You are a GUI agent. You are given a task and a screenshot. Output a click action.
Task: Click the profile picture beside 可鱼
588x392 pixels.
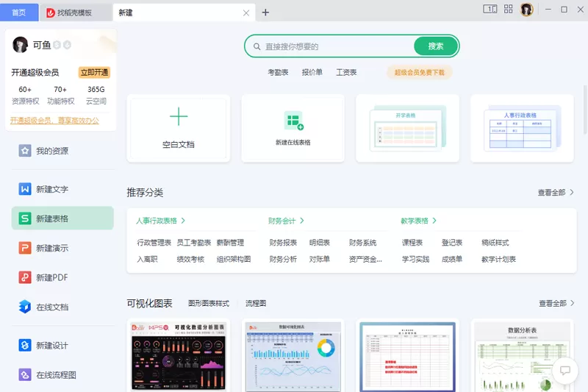tap(21, 45)
